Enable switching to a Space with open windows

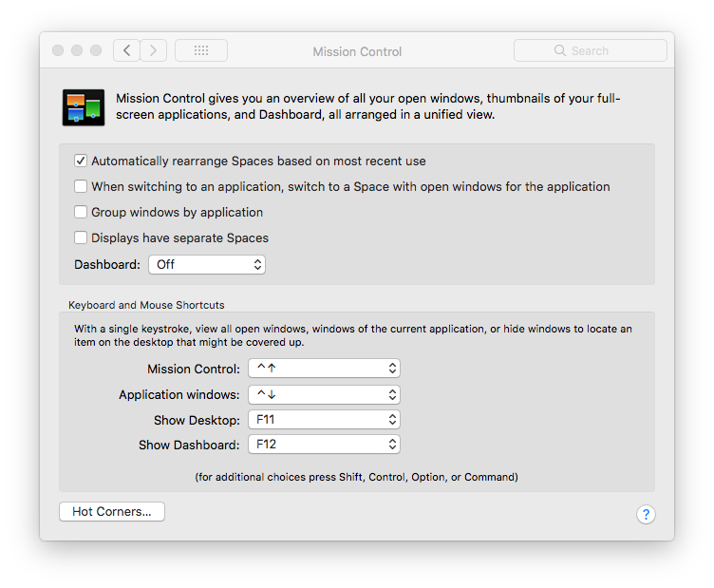coord(81,186)
